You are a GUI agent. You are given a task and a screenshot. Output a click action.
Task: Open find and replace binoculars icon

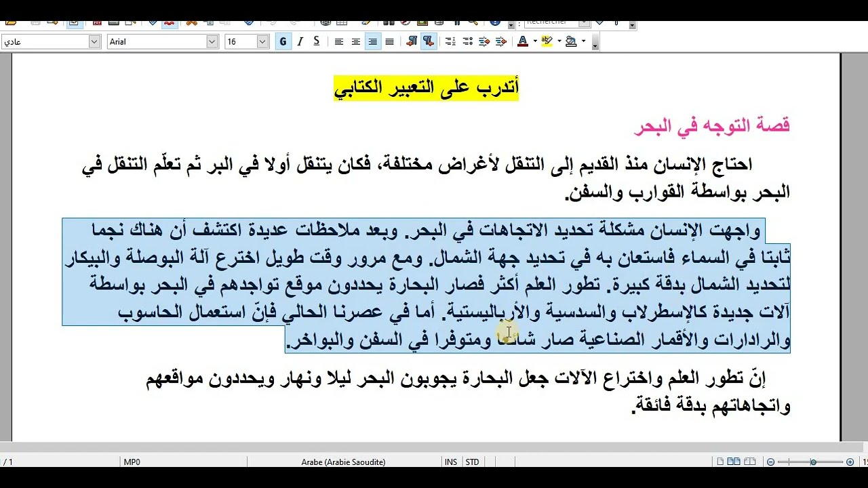pyautogui.click(x=389, y=22)
